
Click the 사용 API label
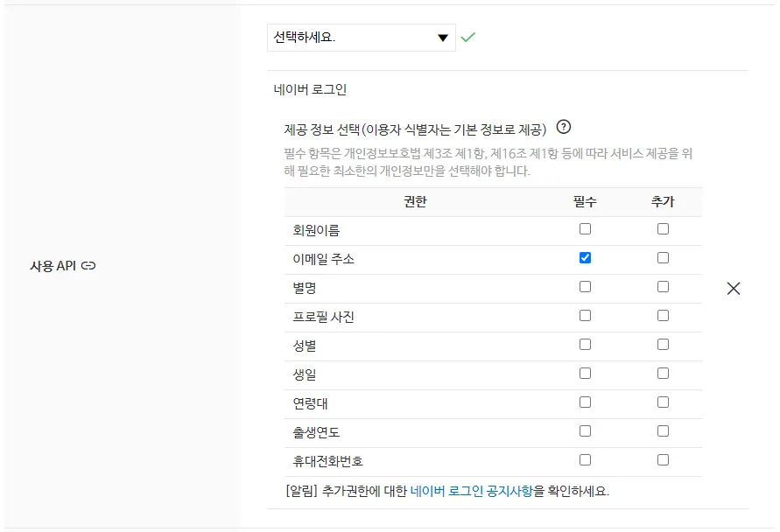(53, 265)
